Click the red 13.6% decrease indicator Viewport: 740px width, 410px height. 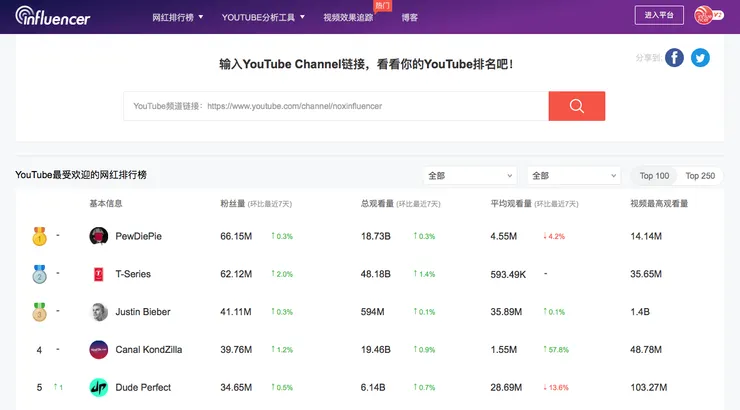[x=555, y=387]
